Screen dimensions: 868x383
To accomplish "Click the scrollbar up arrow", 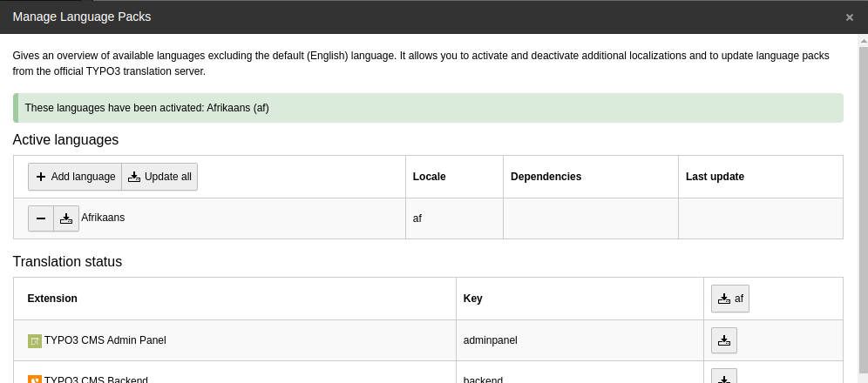I will click(x=863, y=41).
